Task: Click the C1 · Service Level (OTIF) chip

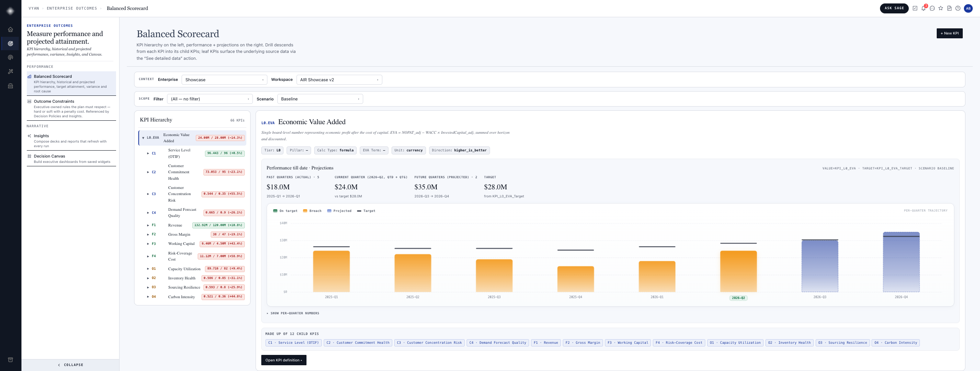Action: tap(293, 343)
